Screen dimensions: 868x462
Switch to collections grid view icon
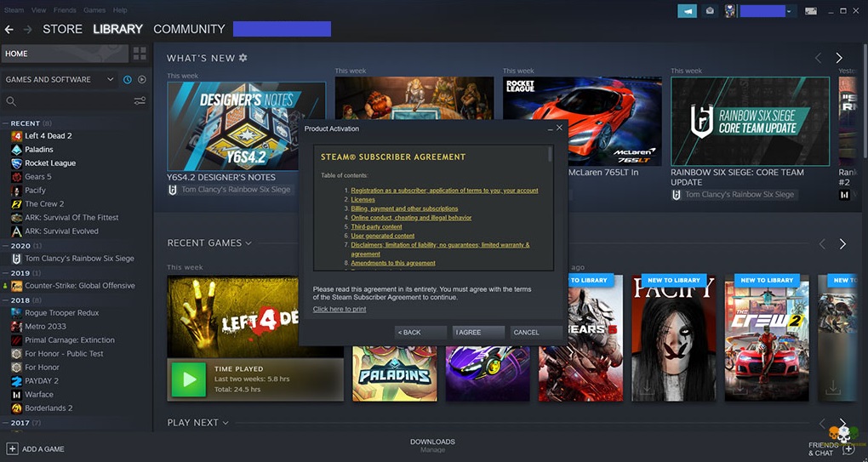point(140,54)
